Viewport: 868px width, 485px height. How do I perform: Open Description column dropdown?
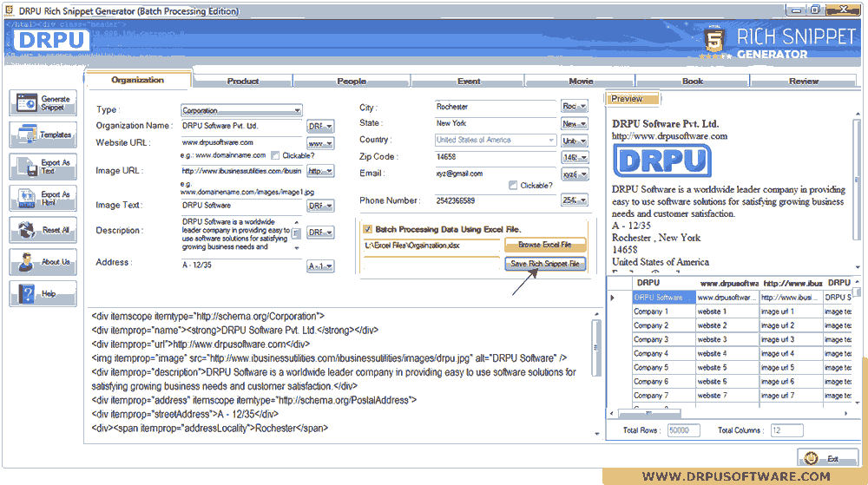(320, 233)
